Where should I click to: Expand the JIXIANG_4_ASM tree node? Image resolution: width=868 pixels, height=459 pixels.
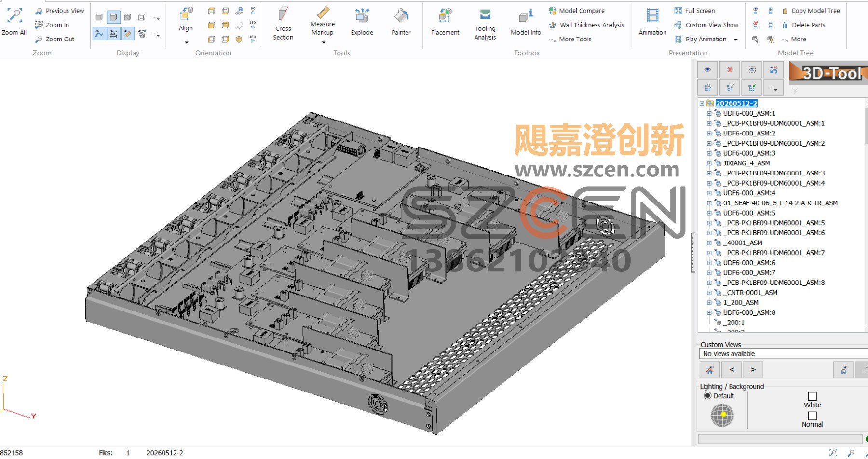709,163
